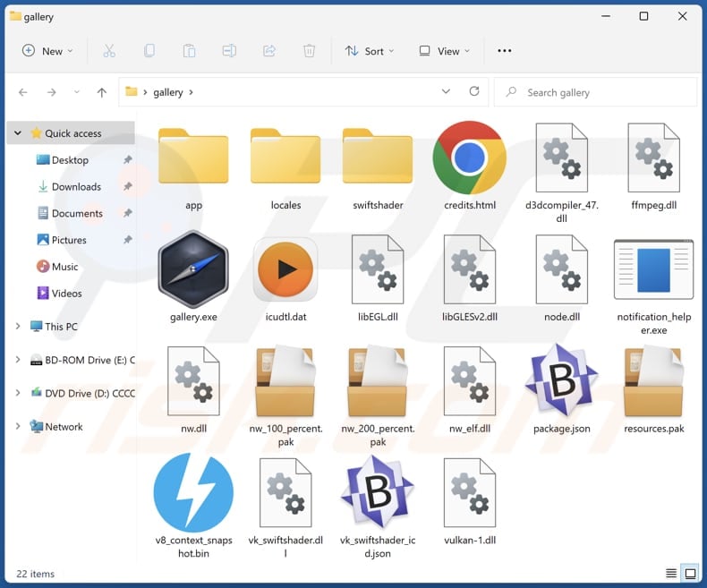Collapse the Quick access tree section
The height and width of the screenshot is (588, 707).
click(x=18, y=133)
